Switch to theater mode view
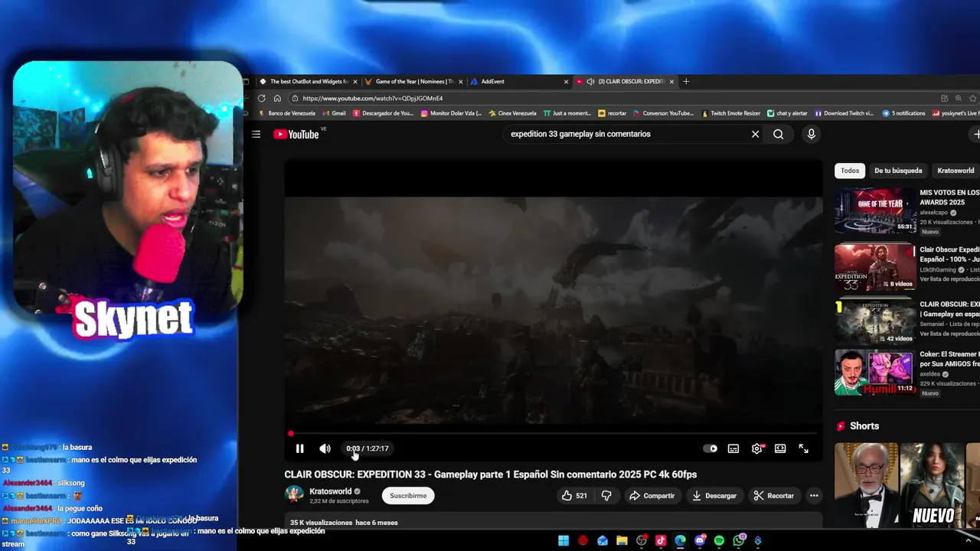 click(780, 448)
